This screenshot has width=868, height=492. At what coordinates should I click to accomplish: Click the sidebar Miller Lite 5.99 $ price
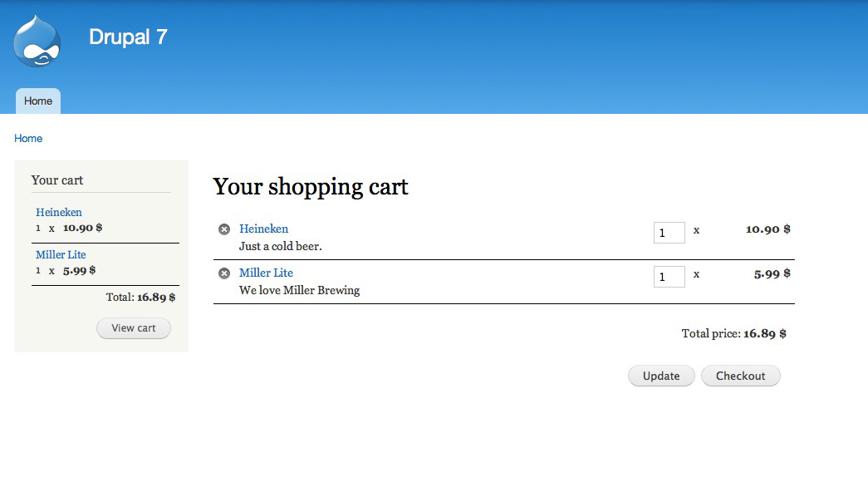pyautogui.click(x=79, y=270)
